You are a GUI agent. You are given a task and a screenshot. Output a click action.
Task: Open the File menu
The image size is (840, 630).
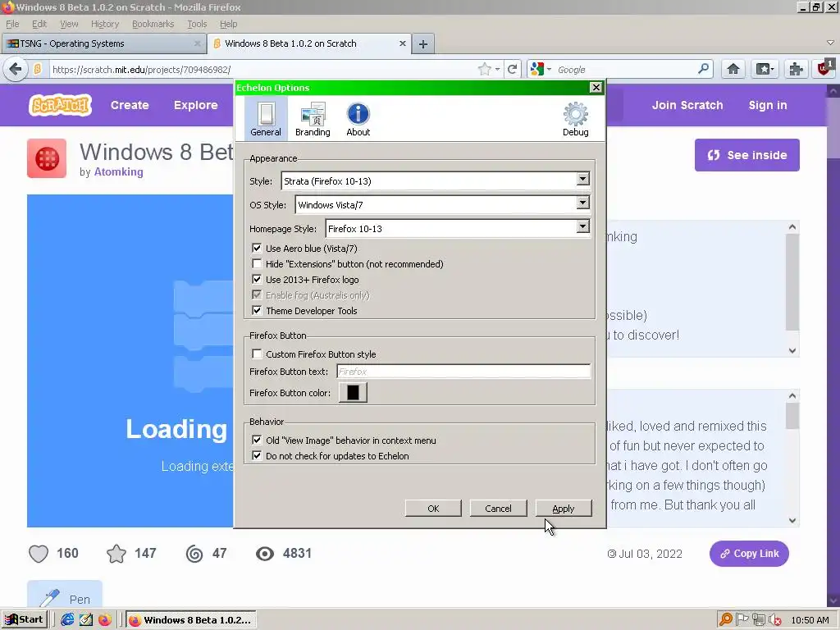point(12,24)
